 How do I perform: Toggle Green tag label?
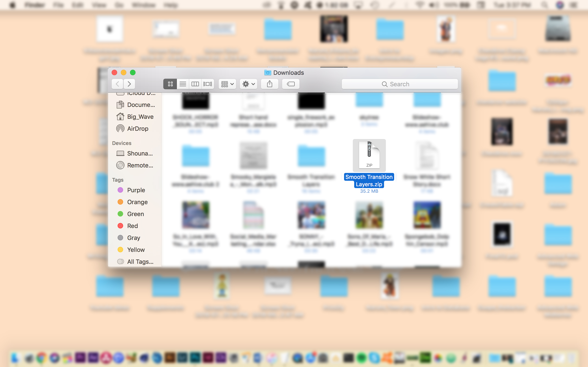point(136,214)
